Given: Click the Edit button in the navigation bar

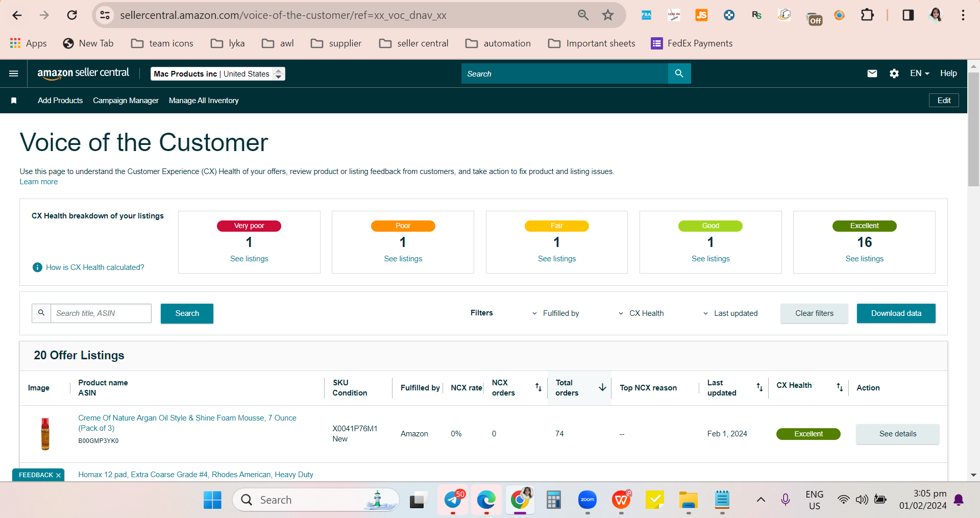Looking at the screenshot, I should [944, 101].
